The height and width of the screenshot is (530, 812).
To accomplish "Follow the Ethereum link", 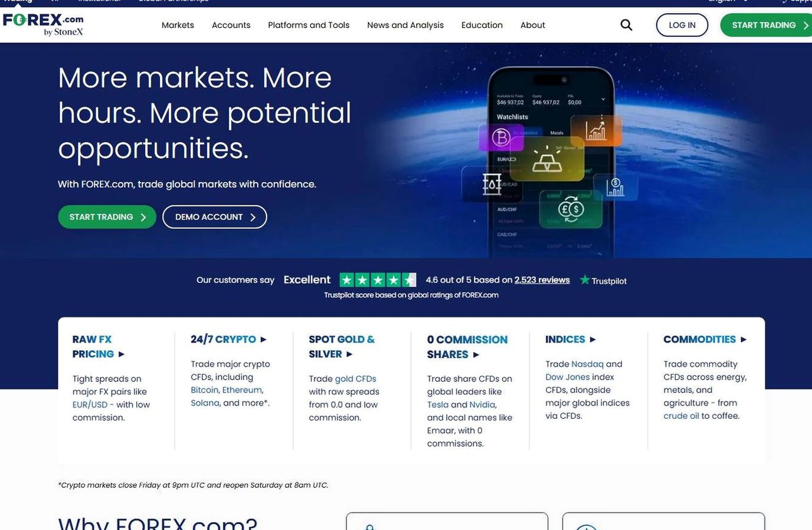I will (x=242, y=390).
